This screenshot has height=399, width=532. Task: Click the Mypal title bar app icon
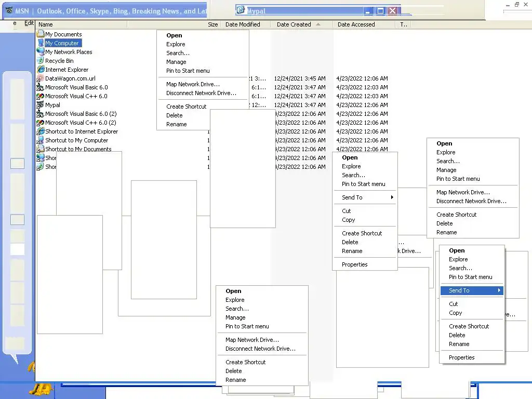tap(241, 10)
